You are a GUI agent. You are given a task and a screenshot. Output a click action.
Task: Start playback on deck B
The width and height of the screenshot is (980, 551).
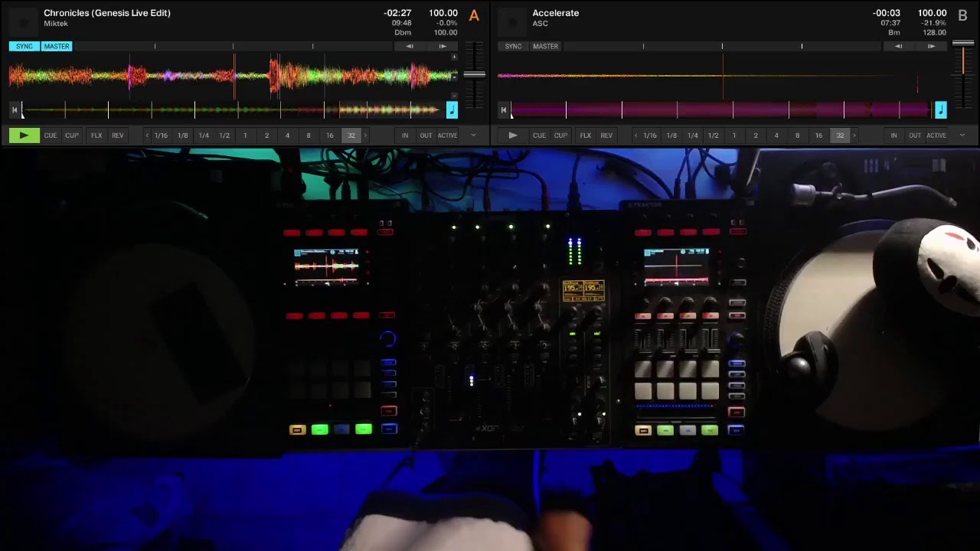[512, 135]
